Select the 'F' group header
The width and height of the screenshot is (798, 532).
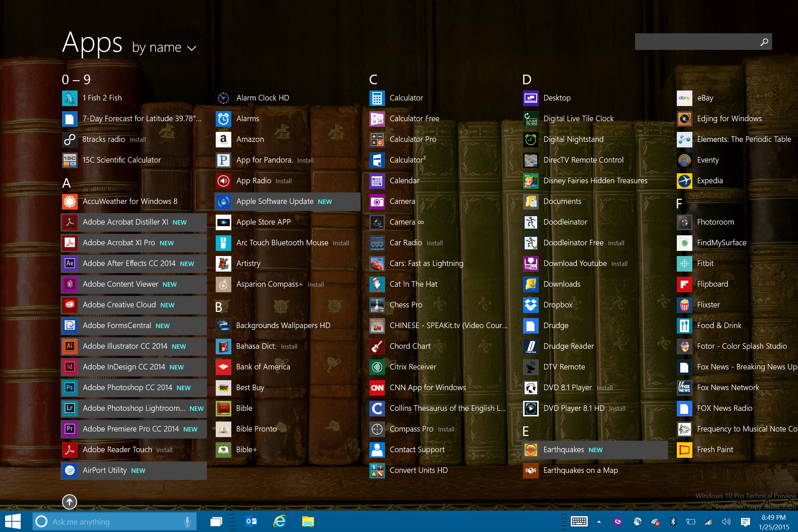pyautogui.click(x=679, y=204)
